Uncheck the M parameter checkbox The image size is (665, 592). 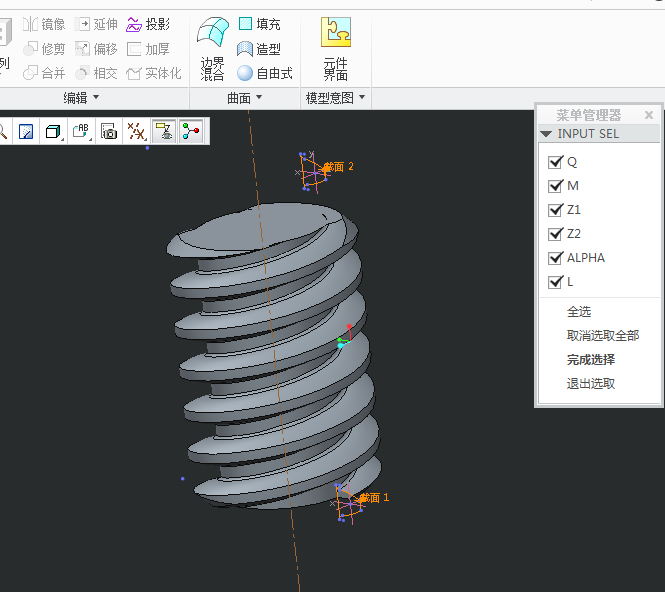555,185
